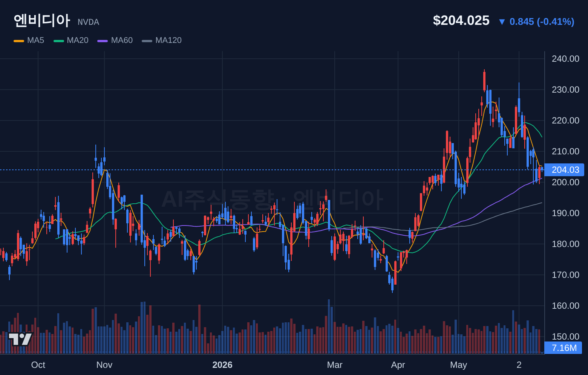
Task: Click the purple MA60 color line swatch
Action: tap(103, 41)
